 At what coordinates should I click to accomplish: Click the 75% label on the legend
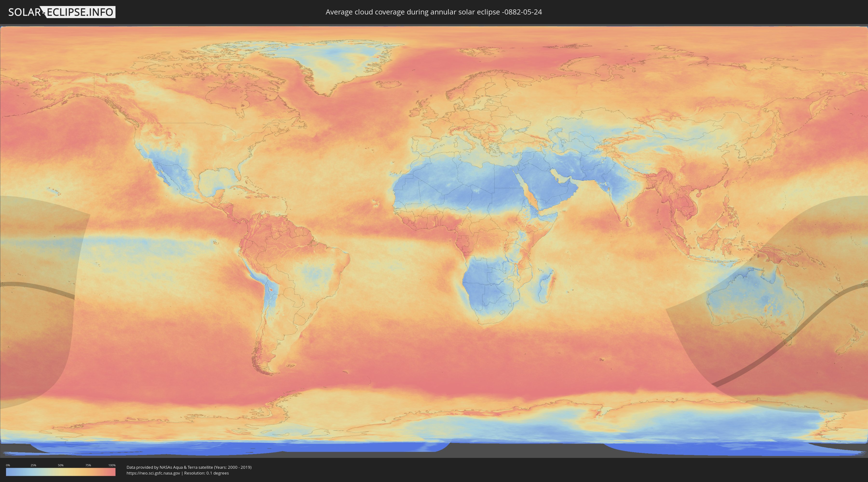88,465
